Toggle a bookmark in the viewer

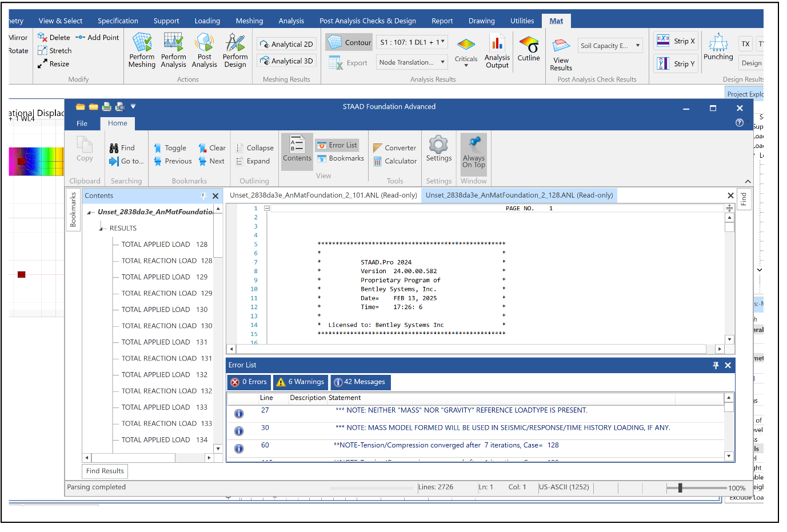tap(170, 148)
